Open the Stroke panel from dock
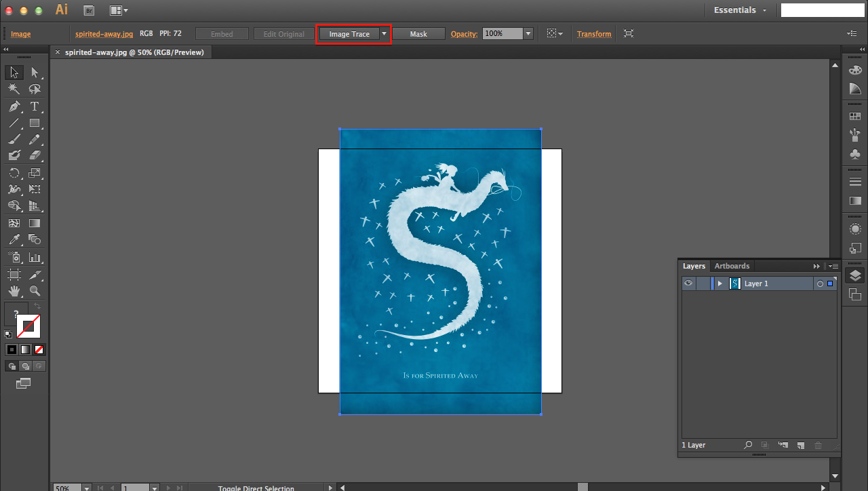This screenshot has height=491, width=868. (855, 182)
